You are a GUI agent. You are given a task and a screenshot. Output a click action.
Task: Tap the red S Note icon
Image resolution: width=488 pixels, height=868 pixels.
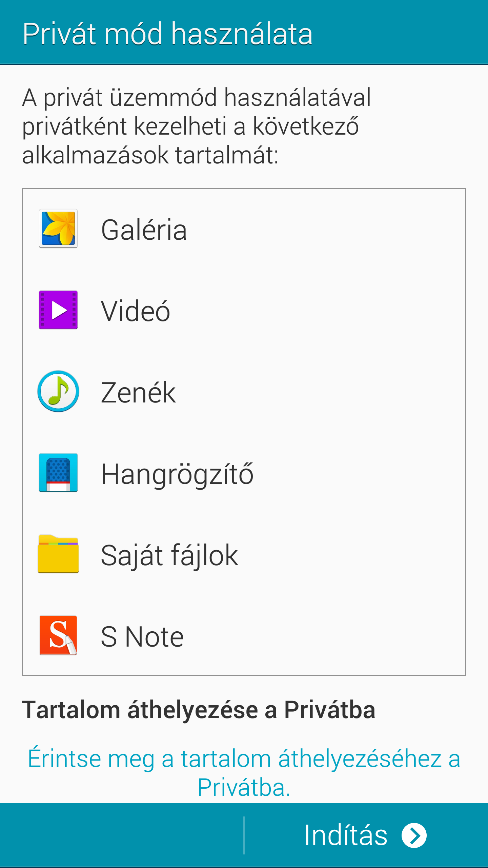[58, 635]
